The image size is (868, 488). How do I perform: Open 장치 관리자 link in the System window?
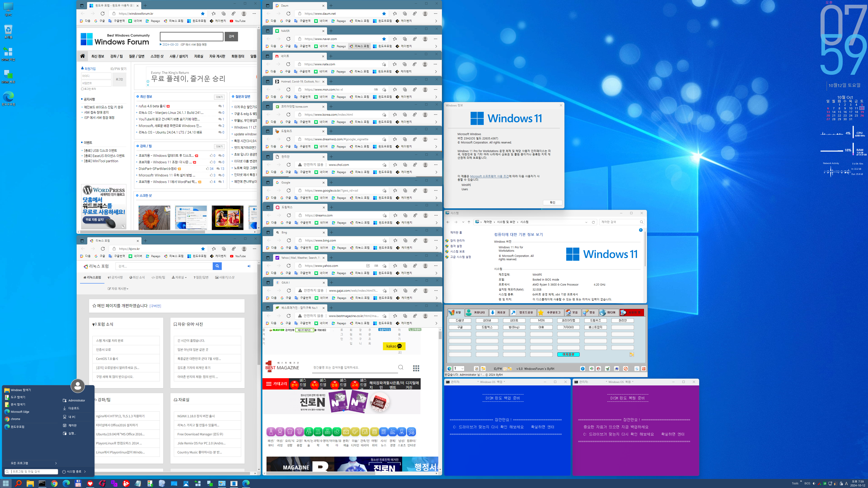[457, 241]
